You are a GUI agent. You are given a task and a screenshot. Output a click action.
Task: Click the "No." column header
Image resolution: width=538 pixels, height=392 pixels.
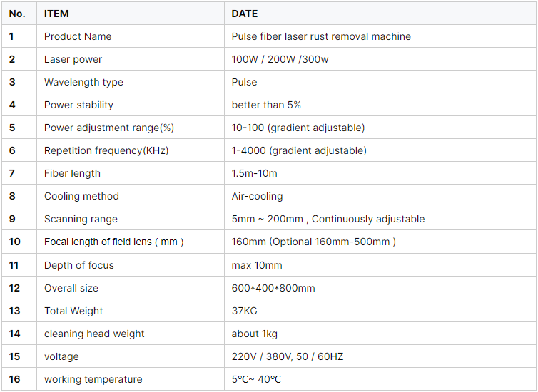[17, 14]
